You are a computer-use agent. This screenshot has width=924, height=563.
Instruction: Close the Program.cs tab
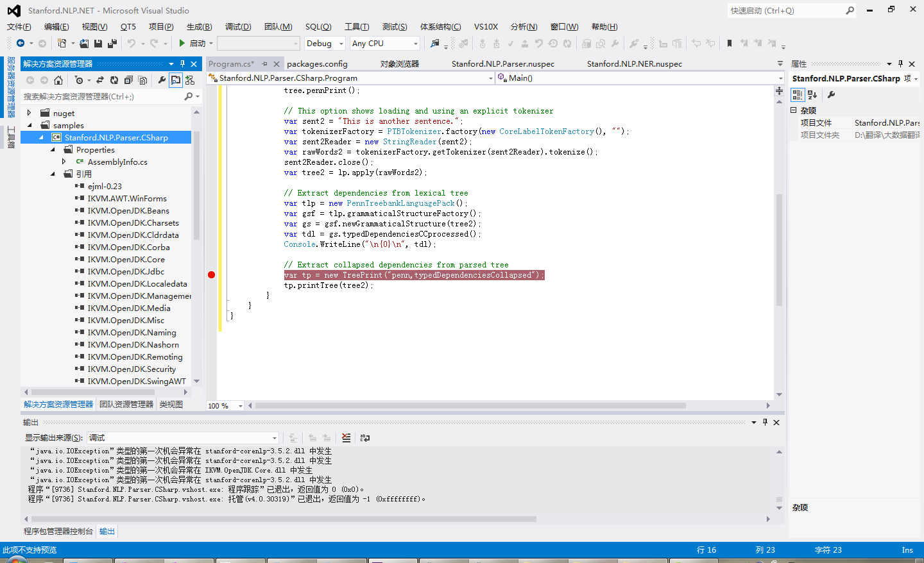[x=277, y=63]
